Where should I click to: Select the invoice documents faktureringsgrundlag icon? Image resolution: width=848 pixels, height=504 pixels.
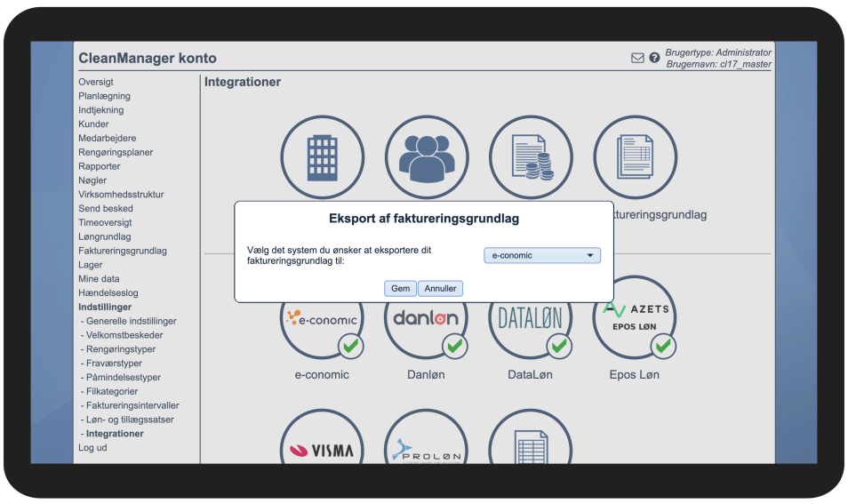click(x=635, y=157)
